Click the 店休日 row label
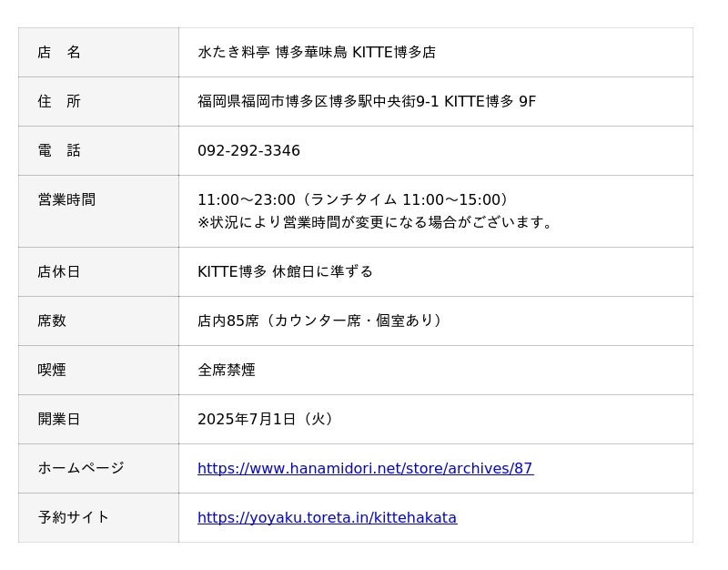This screenshot has height=570, width=728. pos(59,272)
